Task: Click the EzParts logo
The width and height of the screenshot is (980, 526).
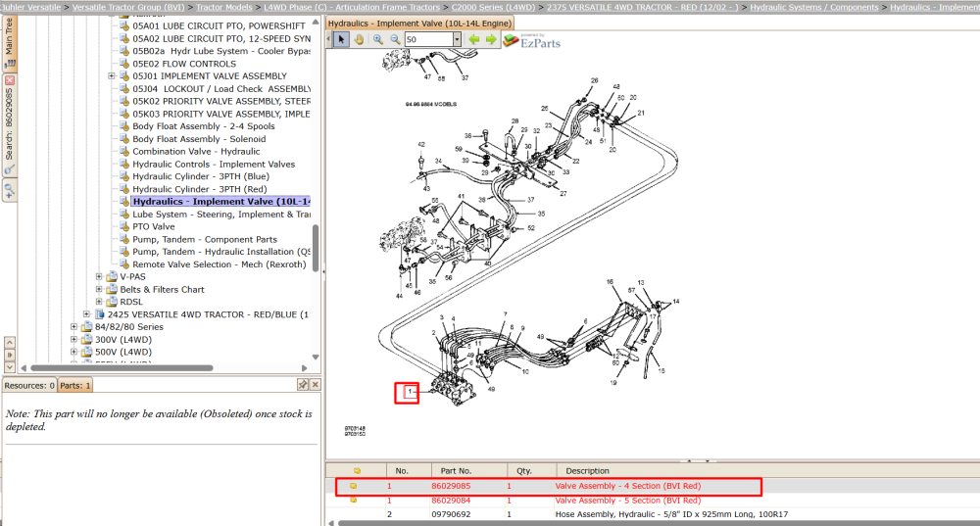Action: (x=532, y=41)
